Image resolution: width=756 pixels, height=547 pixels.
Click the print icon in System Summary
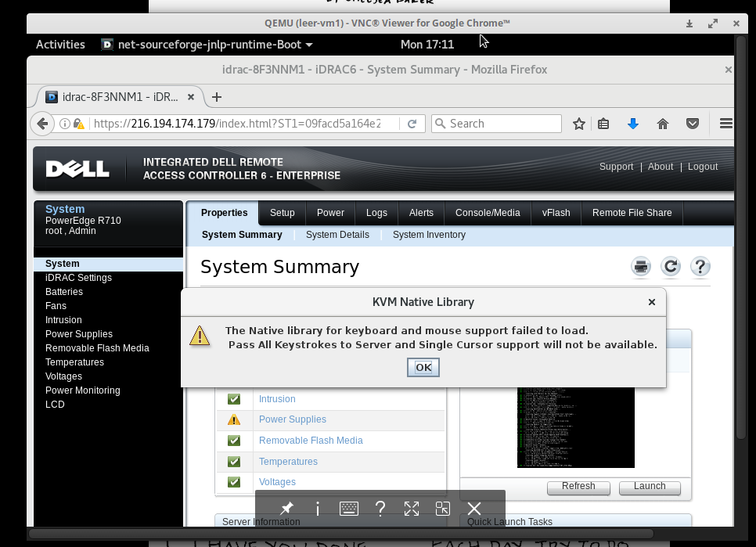tap(641, 267)
